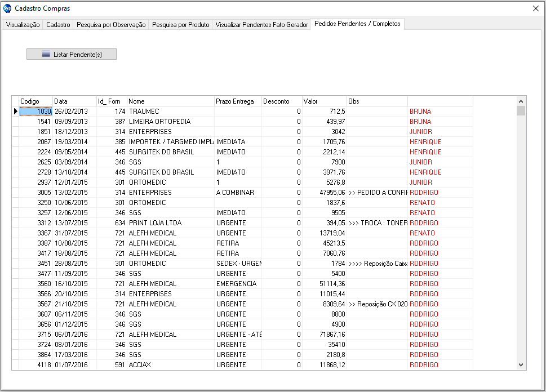Screen dimensions: 546x392
Task: Click the Prazo Entrega column header
Action: [237, 101]
